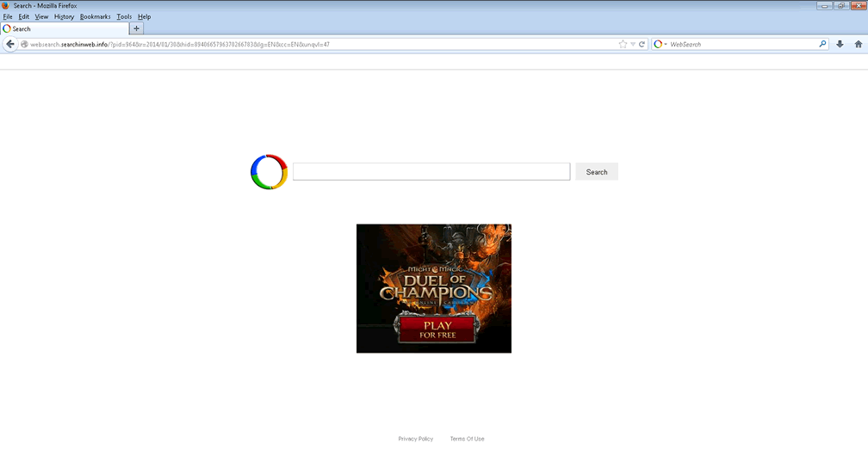868x474 pixels.
Task: Expand the URL history dropdown arrow
Action: coord(632,44)
